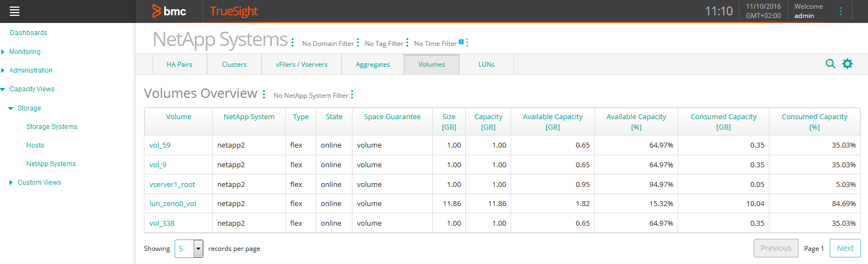Switch to the LUNs tab
Screen dimensions: 868x264
[x=487, y=64]
